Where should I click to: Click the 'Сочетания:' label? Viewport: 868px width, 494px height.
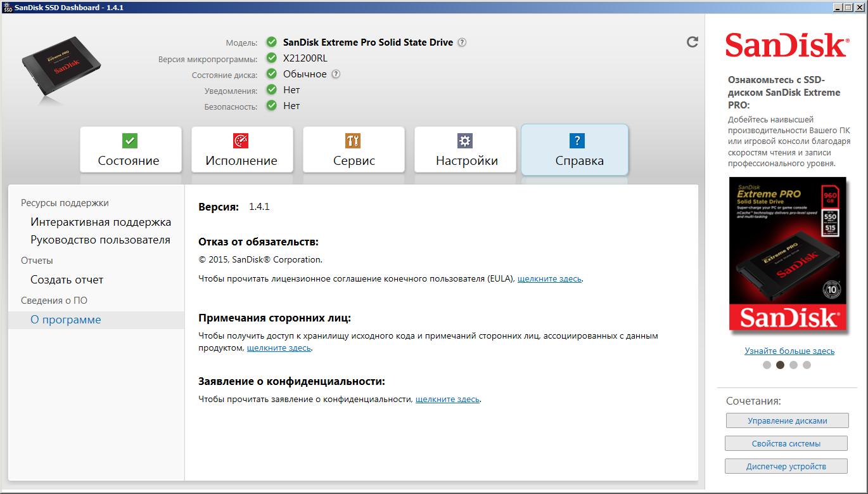[x=753, y=401]
